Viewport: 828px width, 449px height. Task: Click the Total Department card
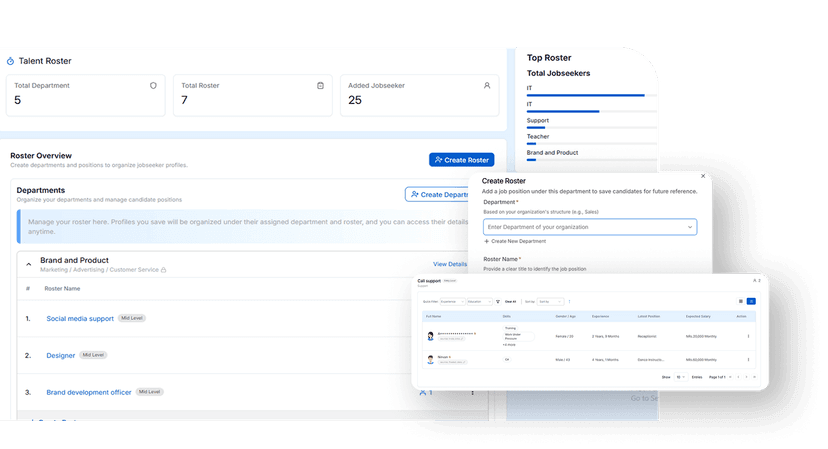coord(86,95)
